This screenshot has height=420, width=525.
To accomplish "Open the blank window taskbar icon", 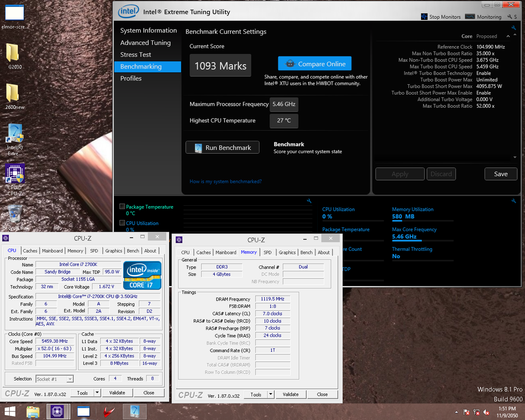I will 84,412.
